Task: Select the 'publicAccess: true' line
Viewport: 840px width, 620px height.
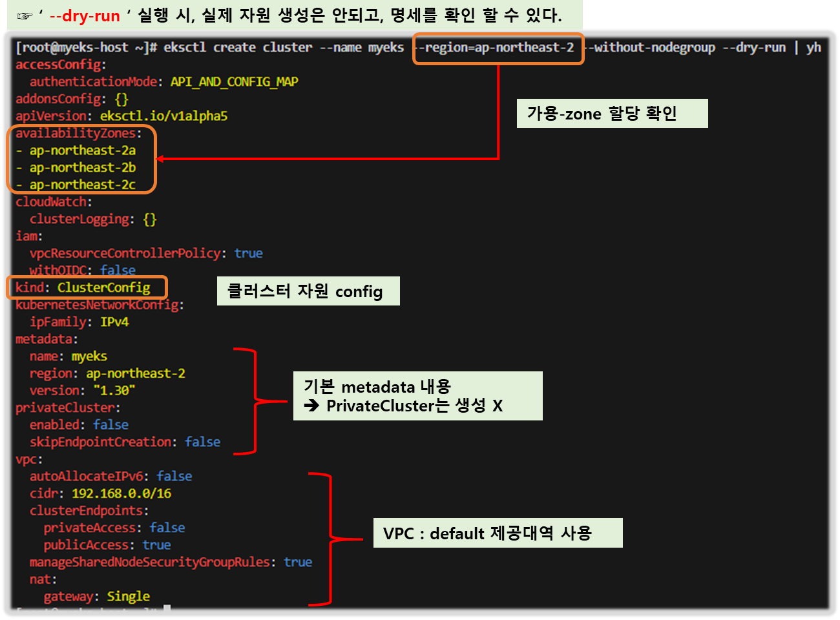Action: (x=107, y=545)
